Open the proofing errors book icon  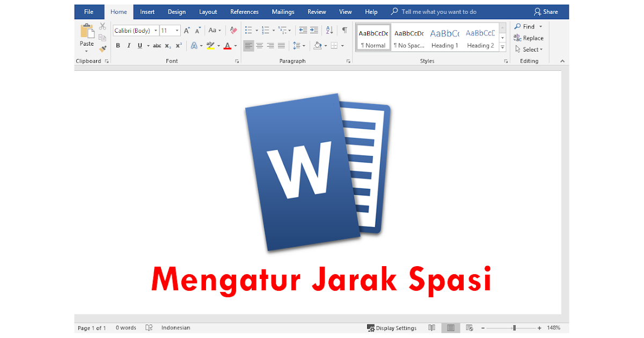point(149,328)
